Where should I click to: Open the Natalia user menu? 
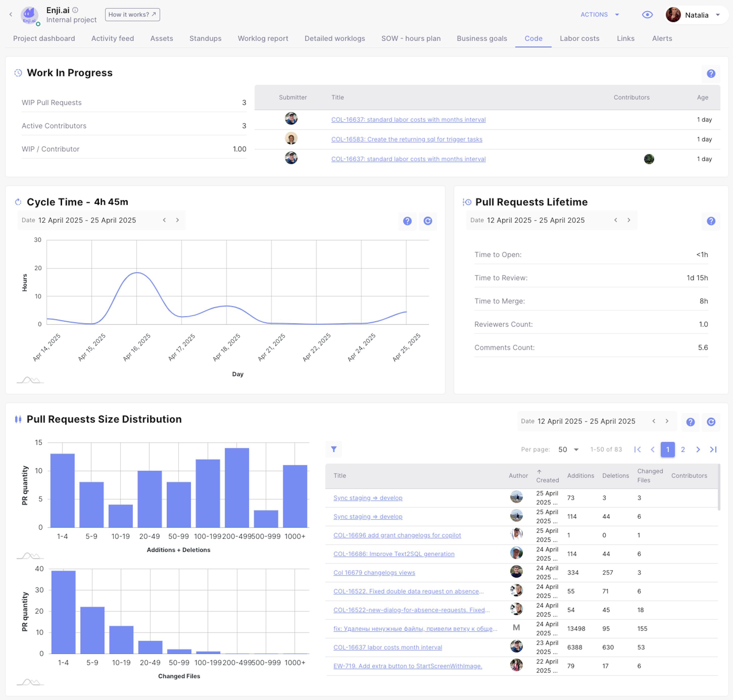pos(696,15)
